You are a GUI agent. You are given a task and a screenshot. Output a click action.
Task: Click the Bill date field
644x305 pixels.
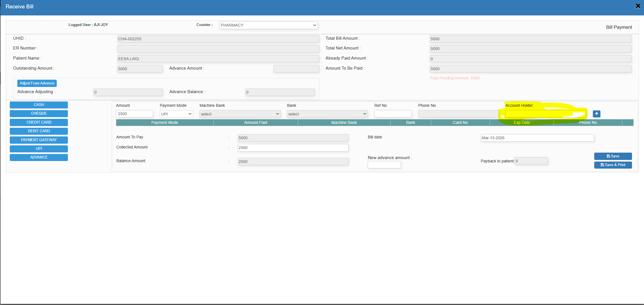[537, 138]
